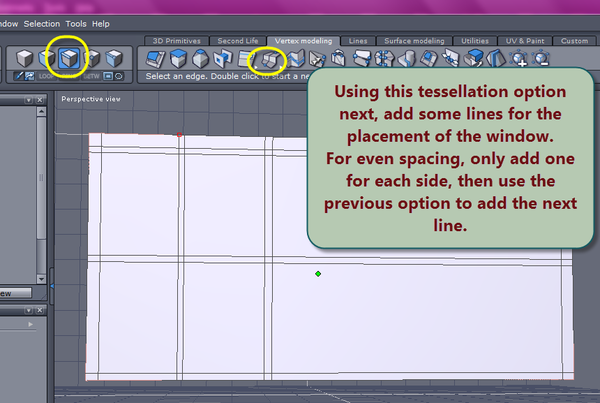This screenshot has width=600, height=403.
Task: Open the 3D Primitives tab
Action: pos(176,41)
